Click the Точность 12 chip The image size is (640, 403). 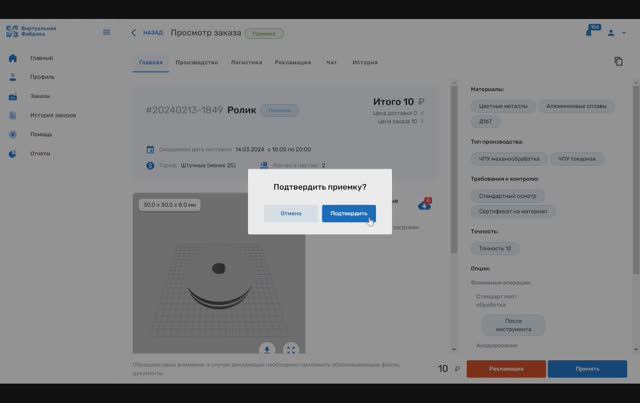pos(495,249)
